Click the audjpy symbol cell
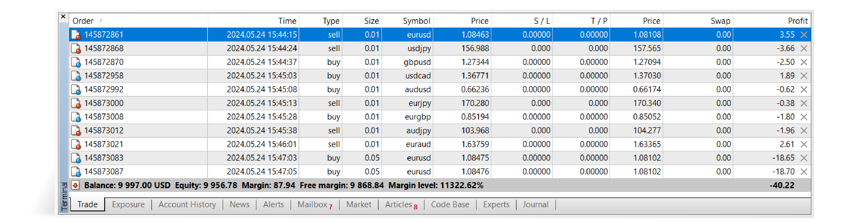868x222 pixels. coord(407,131)
